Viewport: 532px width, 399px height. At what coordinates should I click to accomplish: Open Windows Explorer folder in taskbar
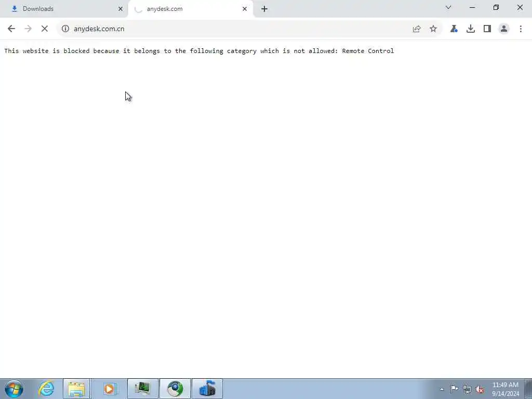77,389
